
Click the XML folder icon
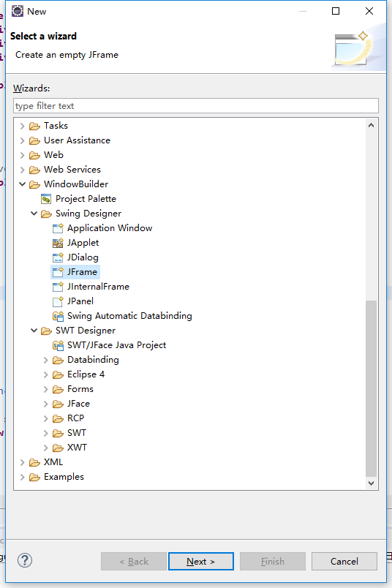(34, 462)
